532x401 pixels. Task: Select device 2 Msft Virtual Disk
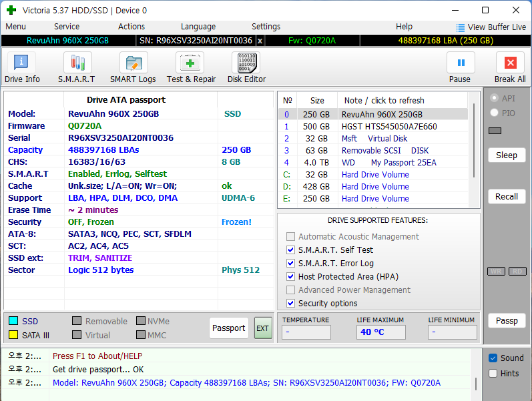click(x=373, y=138)
